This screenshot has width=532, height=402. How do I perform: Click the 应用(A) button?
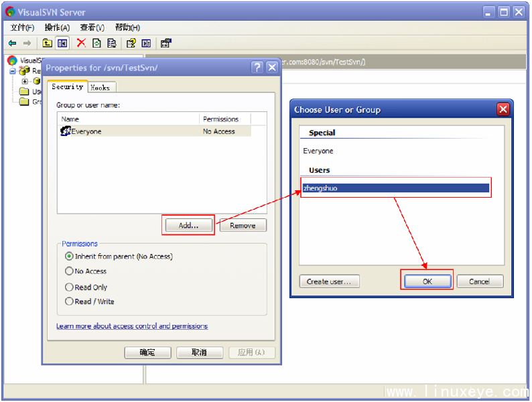pos(251,352)
